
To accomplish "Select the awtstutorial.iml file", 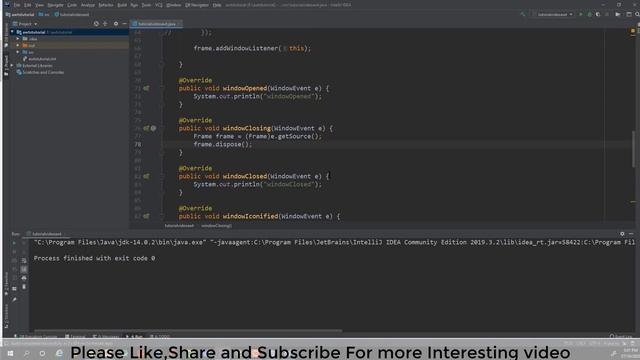I will (x=40, y=59).
